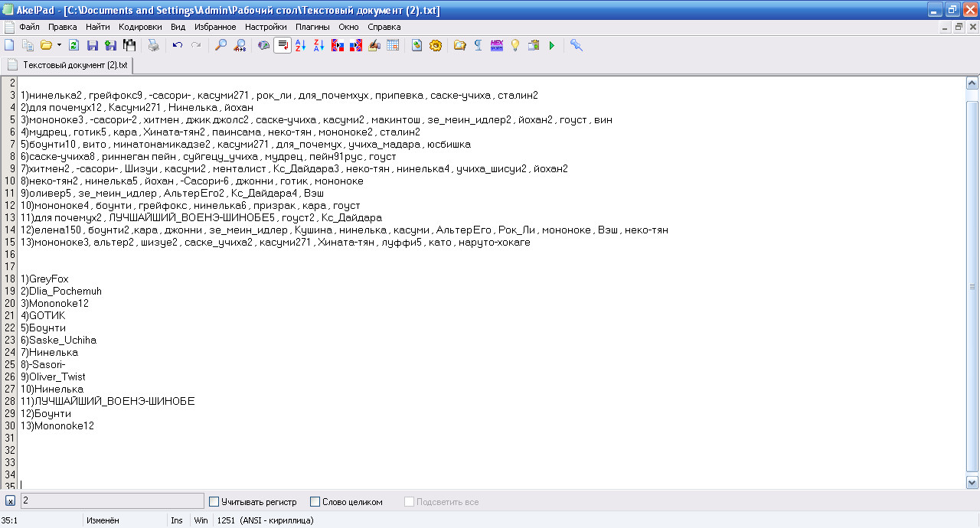Undo the last edit via toolbar arrow

178,46
